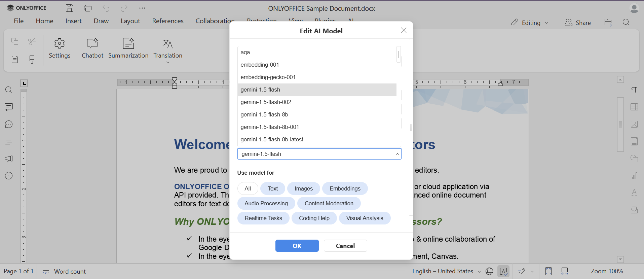Open AI Settings gear

pos(60,48)
